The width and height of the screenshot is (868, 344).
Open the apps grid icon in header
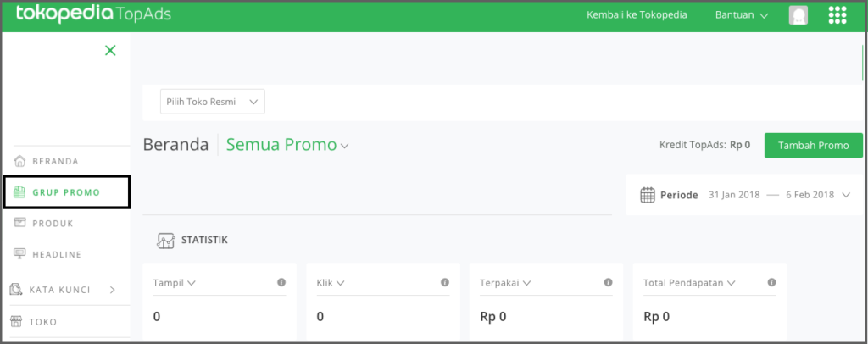[x=837, y=15]
